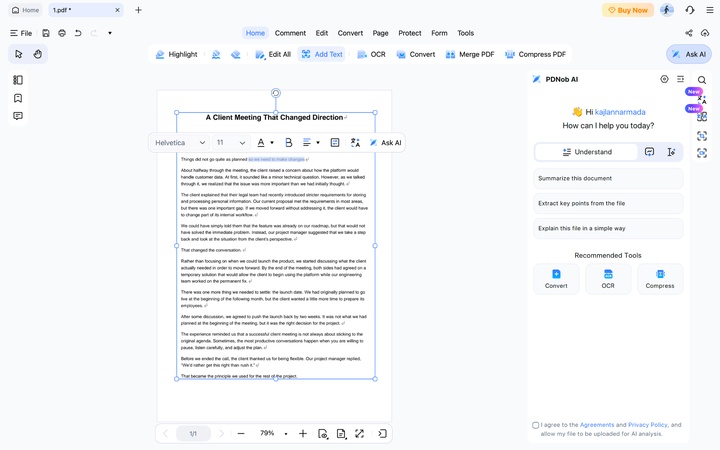
Task: Click the Add Text tool
Action: point(322,54)
